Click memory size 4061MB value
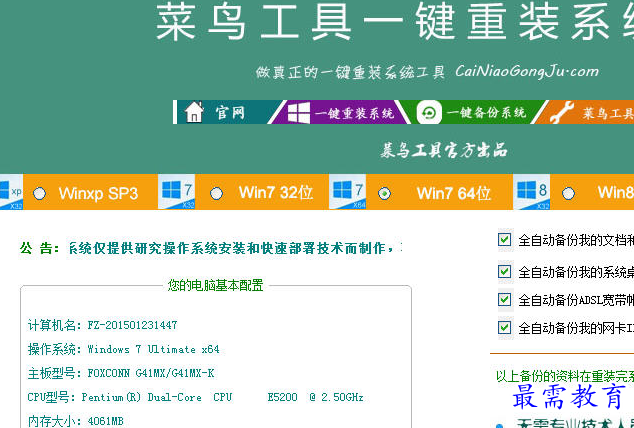 [x=105, y=421]
